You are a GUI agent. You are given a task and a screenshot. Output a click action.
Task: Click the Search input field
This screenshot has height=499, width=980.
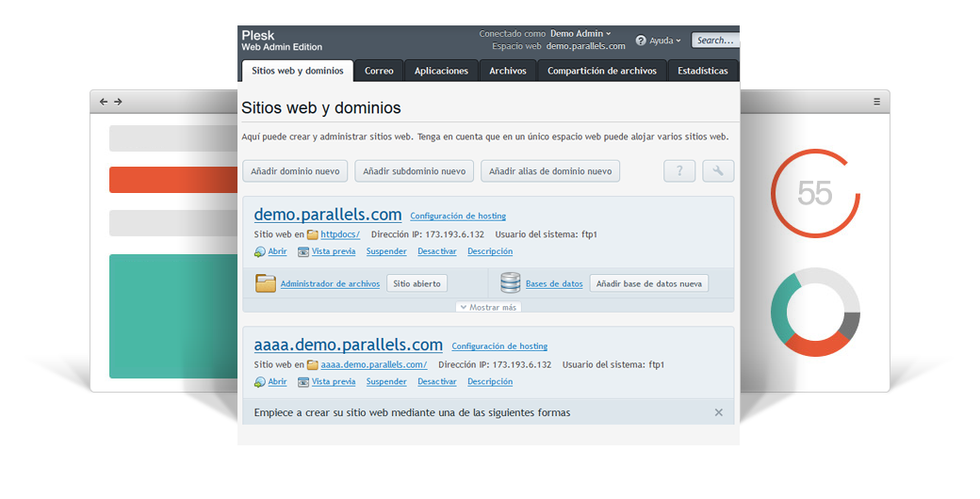pos(715,40)
